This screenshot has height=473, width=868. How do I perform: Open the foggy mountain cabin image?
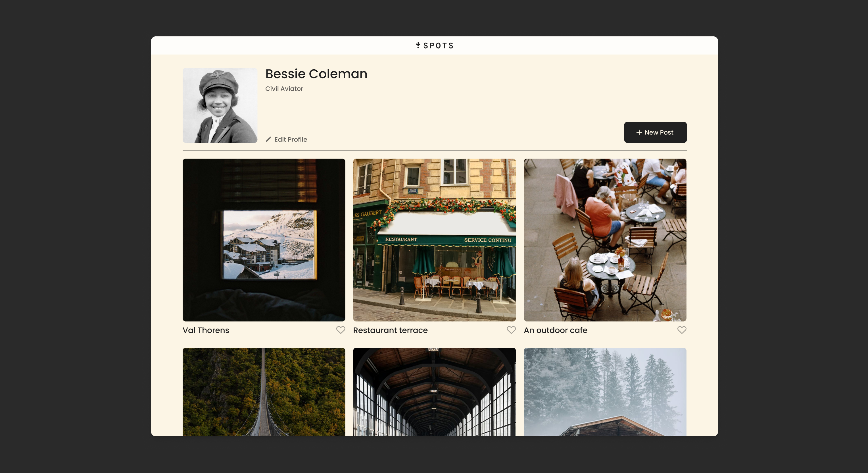[x=605, y=392]
